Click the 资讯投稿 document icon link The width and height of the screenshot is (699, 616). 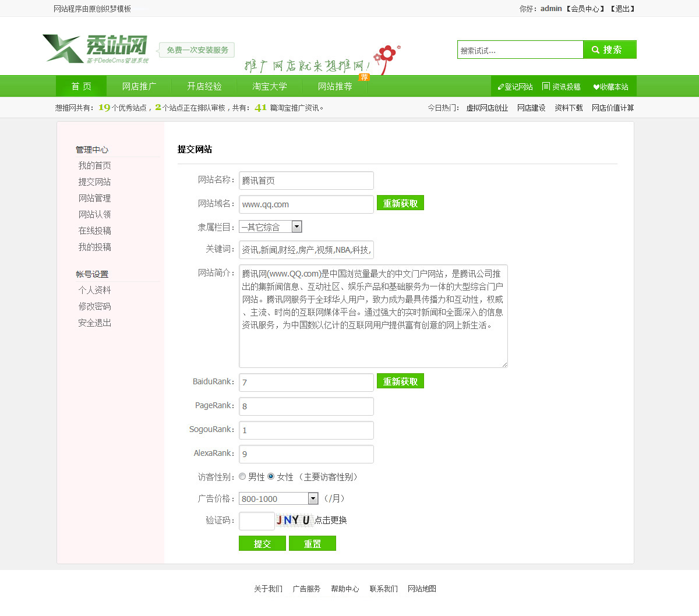561,87
